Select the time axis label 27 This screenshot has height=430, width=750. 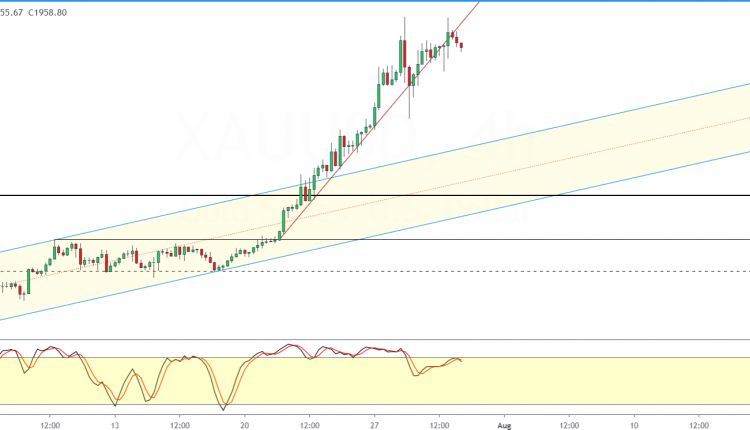tap(375, 425)
